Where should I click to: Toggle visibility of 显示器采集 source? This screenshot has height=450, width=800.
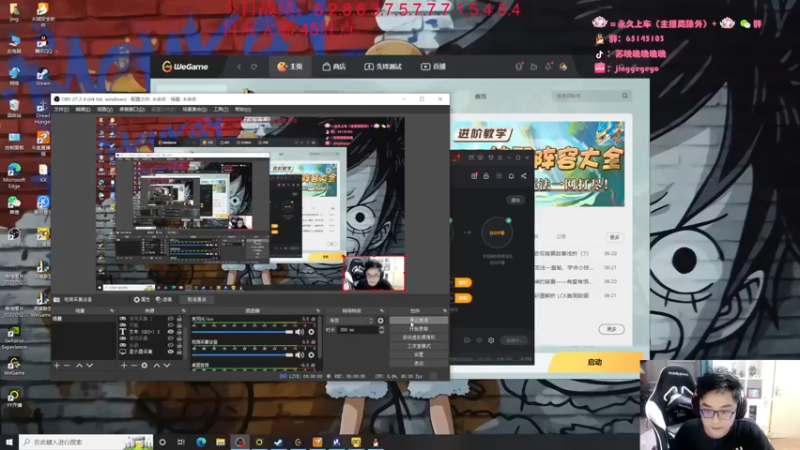pyautogui.click(x=171, y=352)
